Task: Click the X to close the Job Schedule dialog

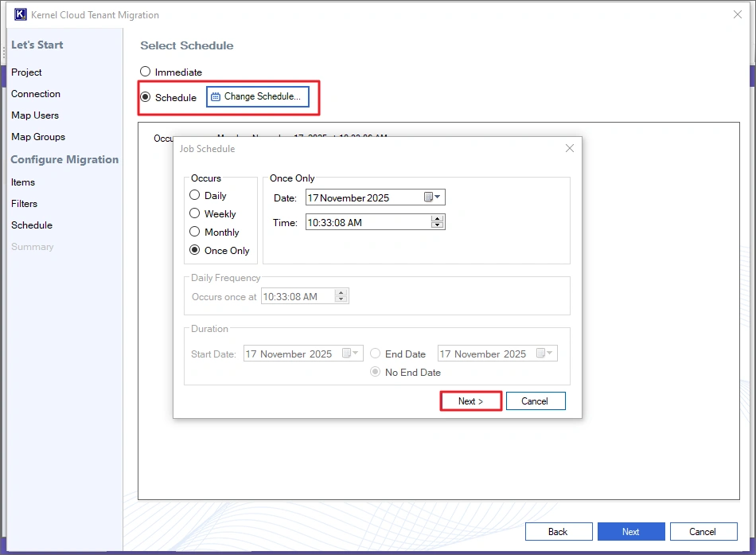Action: (x=569, y=148)
